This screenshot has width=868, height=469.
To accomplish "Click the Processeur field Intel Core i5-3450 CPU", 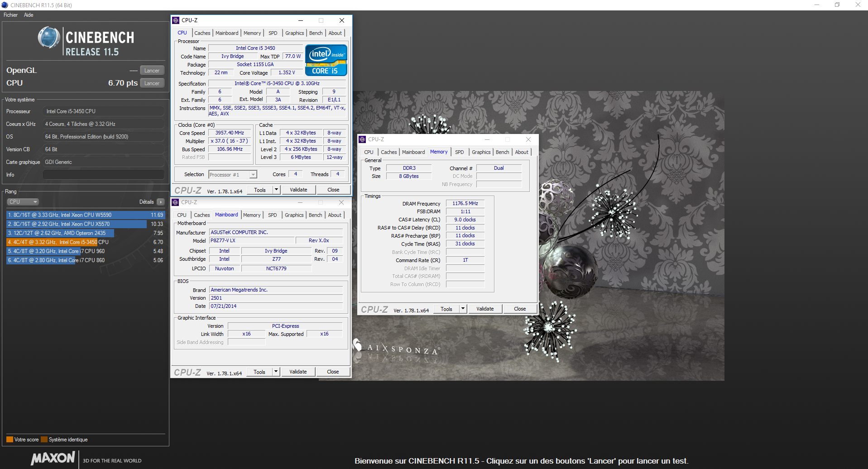I will [104, 111].
